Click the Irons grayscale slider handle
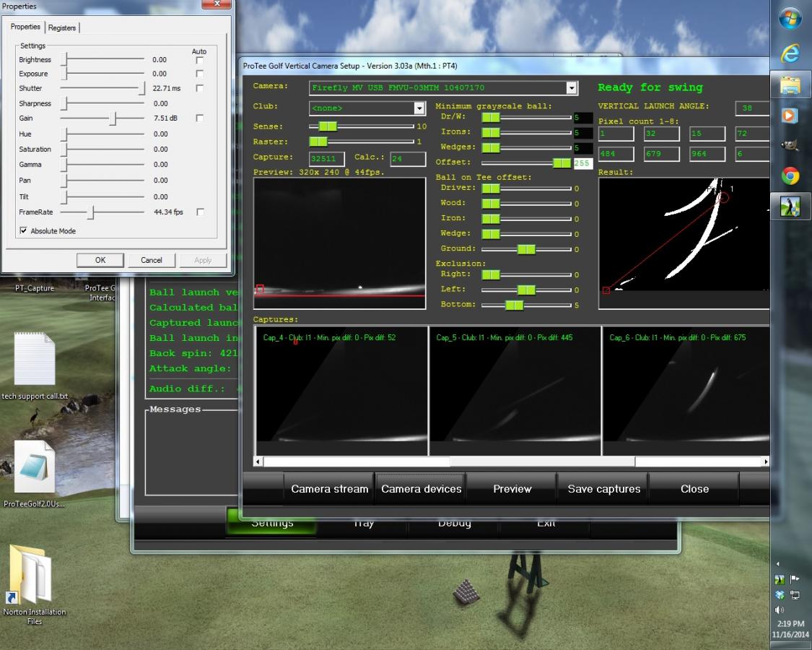Image resolution: width=812 pixels, height=650 pixels. tap(491, 133)
